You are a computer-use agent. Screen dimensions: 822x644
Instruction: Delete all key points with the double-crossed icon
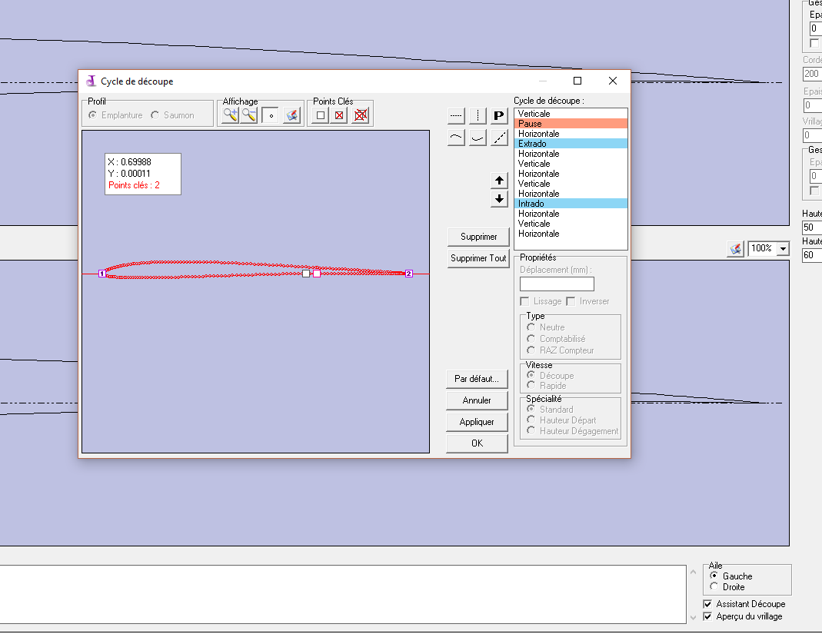point(361,115)
